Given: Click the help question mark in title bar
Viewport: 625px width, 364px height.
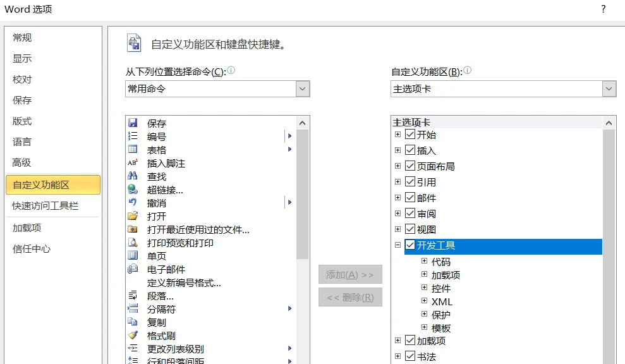Looking at the screenshot, I should (604, 9).
